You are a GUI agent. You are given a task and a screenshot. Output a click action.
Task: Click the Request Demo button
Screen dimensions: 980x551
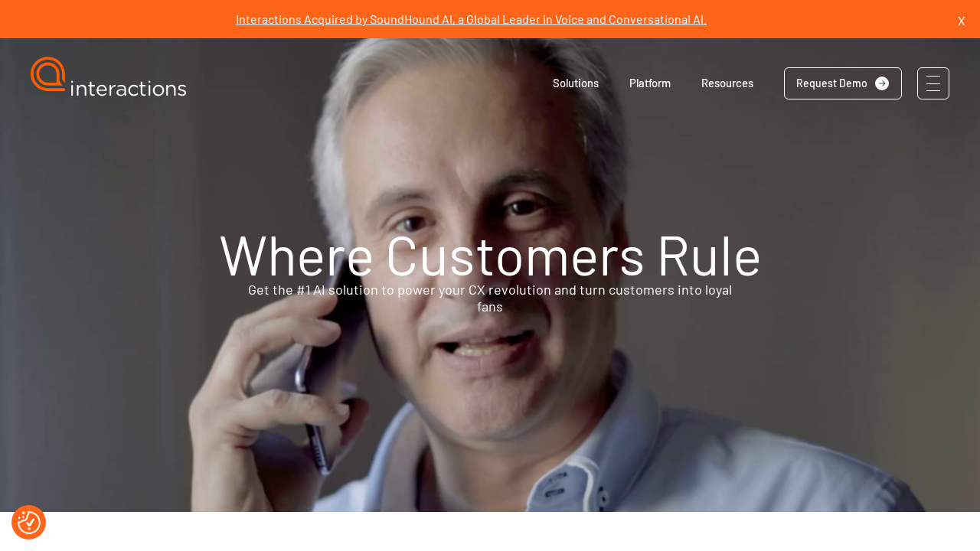pos(843,83)
